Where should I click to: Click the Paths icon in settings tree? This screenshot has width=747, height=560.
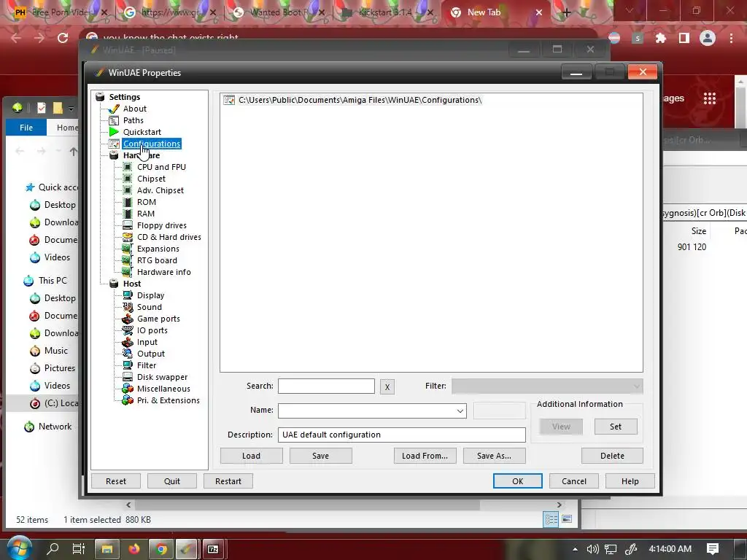[x=114, y=120]
